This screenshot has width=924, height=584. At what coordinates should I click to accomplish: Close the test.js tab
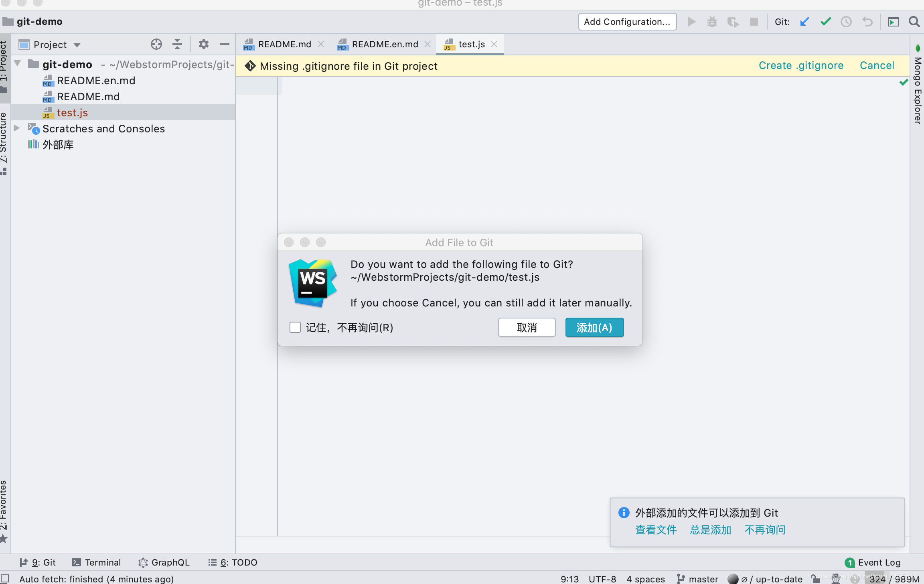click(494, 44)
